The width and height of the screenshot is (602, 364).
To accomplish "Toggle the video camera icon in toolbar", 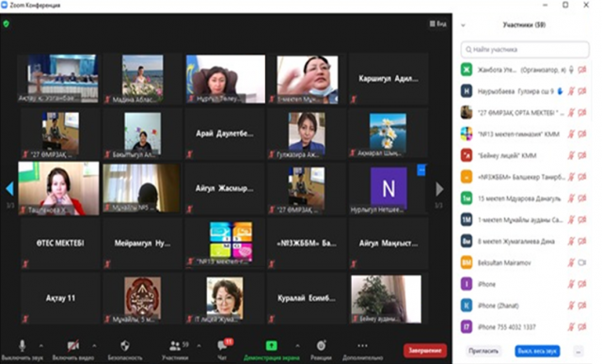I will (x=73, y=345).
